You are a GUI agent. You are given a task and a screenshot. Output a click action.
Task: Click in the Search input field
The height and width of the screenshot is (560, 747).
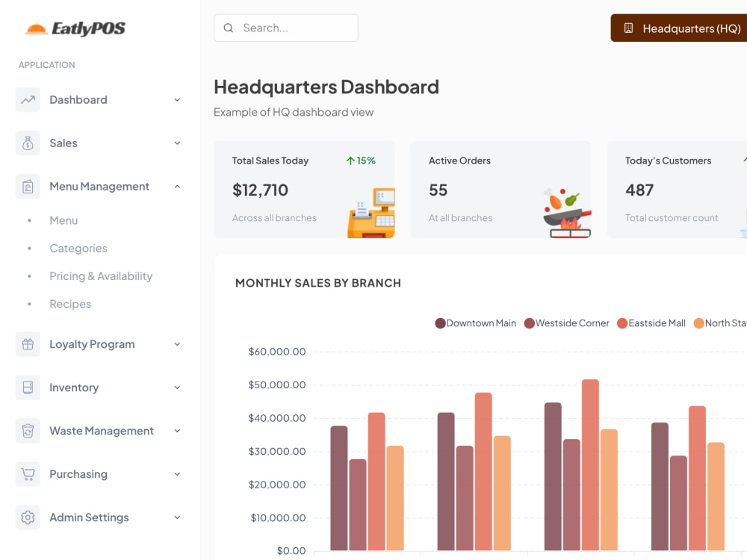pyautogui.click(x=286, y=28)
